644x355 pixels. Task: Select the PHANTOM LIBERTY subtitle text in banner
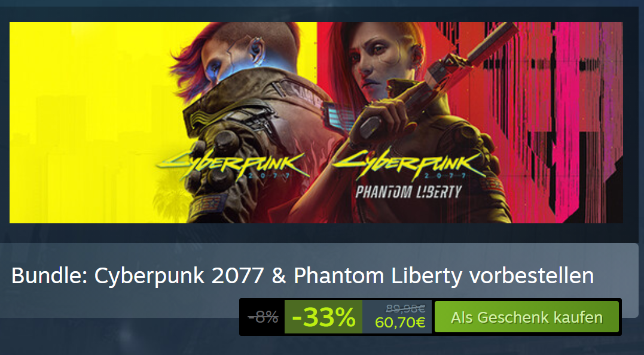coord(408,192)
